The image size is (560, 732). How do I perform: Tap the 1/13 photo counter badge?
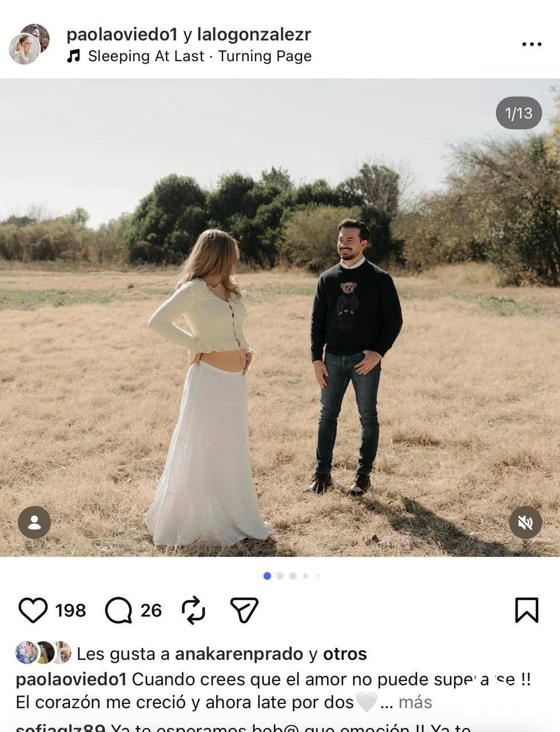coord(519,113)
